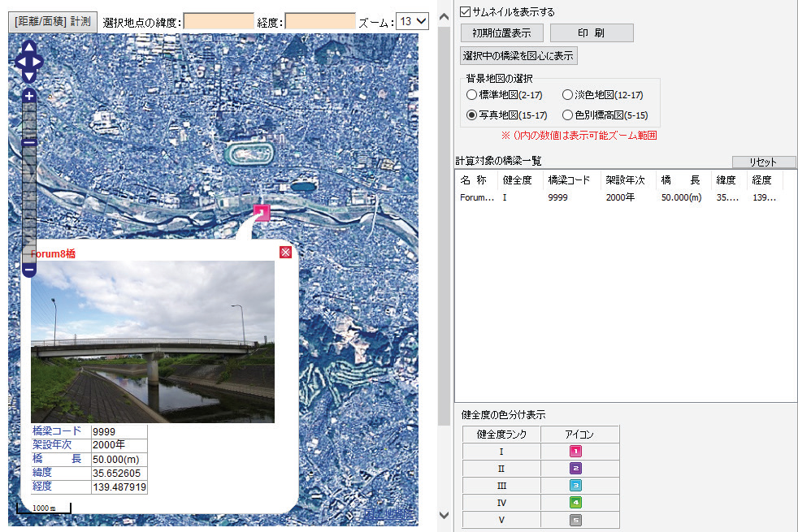Select the 標準地図(2-17) background map option

pyautogui.click(x=471, y=94)
